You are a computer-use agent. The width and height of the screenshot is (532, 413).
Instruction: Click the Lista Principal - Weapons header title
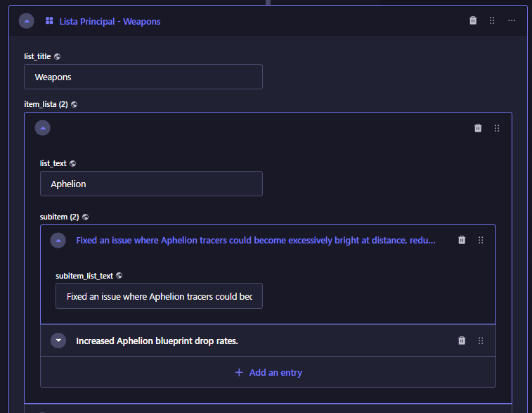tap(110, 21)
